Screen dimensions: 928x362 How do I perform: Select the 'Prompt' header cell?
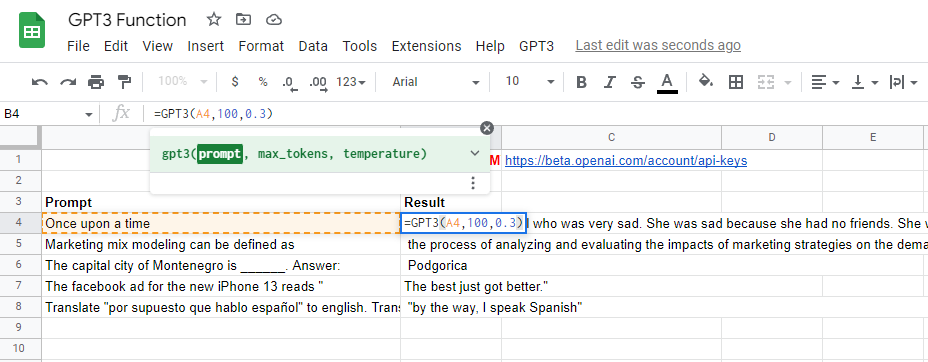221,202
